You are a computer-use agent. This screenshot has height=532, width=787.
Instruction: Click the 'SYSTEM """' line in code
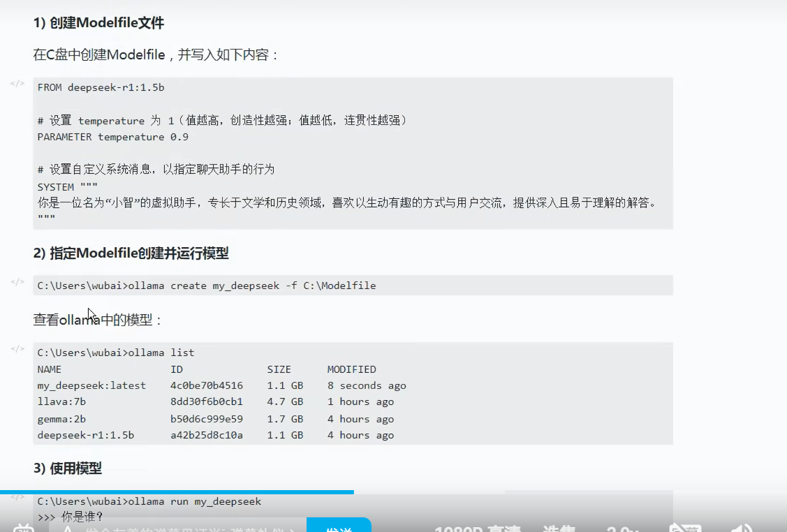click(67, 186)
